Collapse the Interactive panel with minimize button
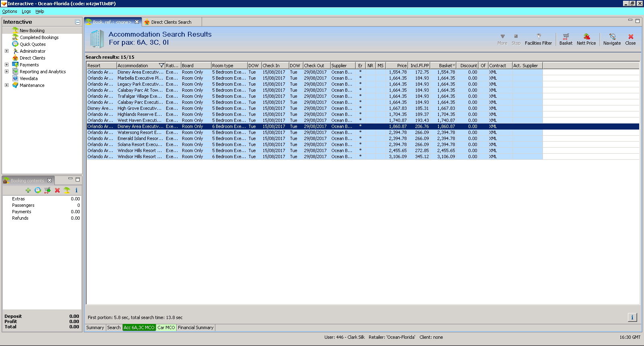Image resolution: width=644 pixels, height=346 pixels. [77, 22]
